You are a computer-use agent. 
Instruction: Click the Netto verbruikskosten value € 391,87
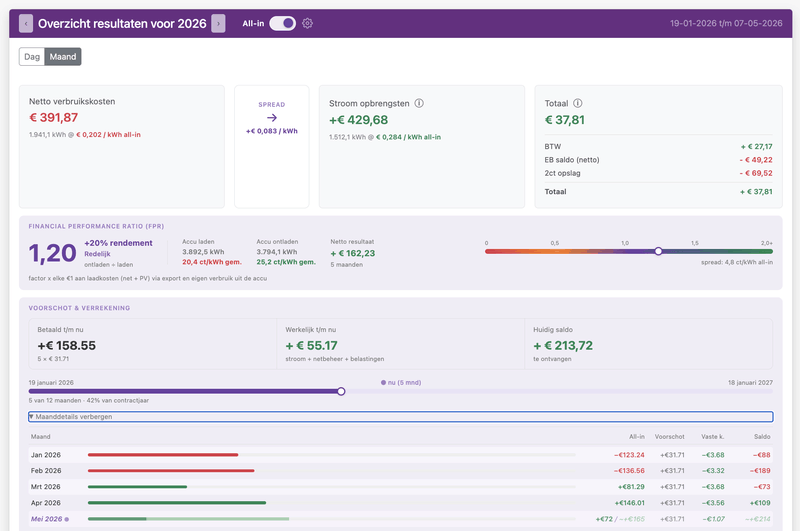(x=54, y=118)
